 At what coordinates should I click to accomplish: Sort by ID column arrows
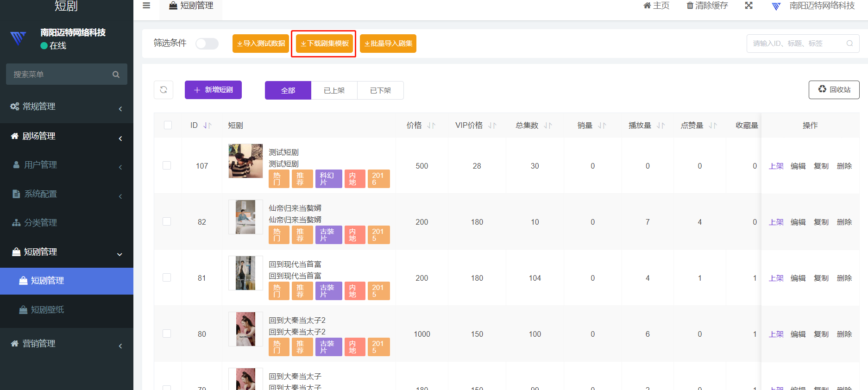pyautogui.click(x=208, y=126)
